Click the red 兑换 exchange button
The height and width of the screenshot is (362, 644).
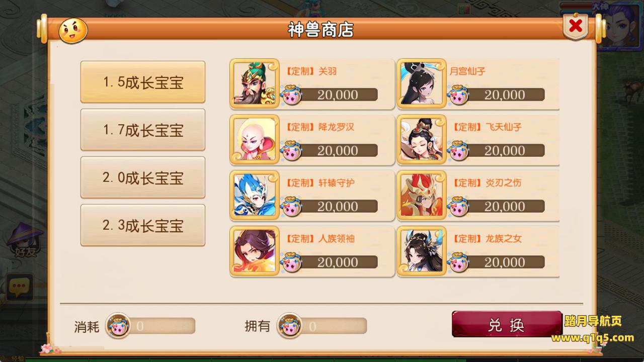507,324
